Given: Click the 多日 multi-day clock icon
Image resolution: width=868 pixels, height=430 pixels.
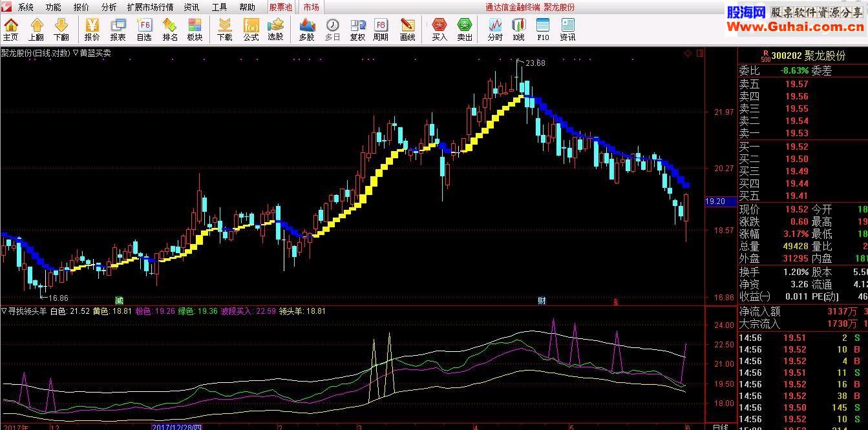Looking at the screenshot, I should 332,30.
